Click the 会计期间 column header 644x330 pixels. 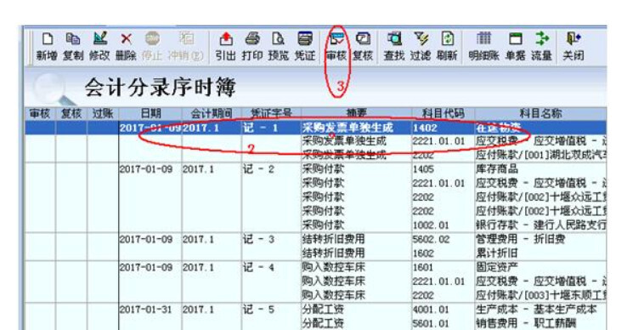click(212, 114)
